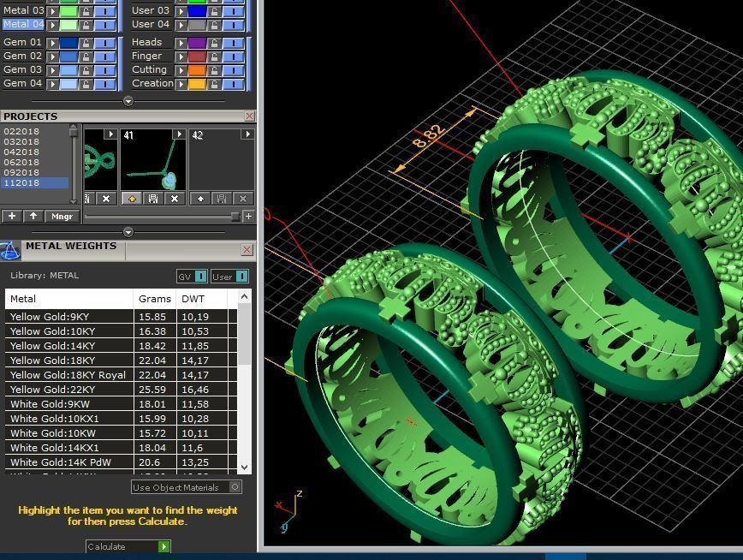743x560 pixels.
Task: Click the load arrow icon under project 42
Action: pos(200,199)
